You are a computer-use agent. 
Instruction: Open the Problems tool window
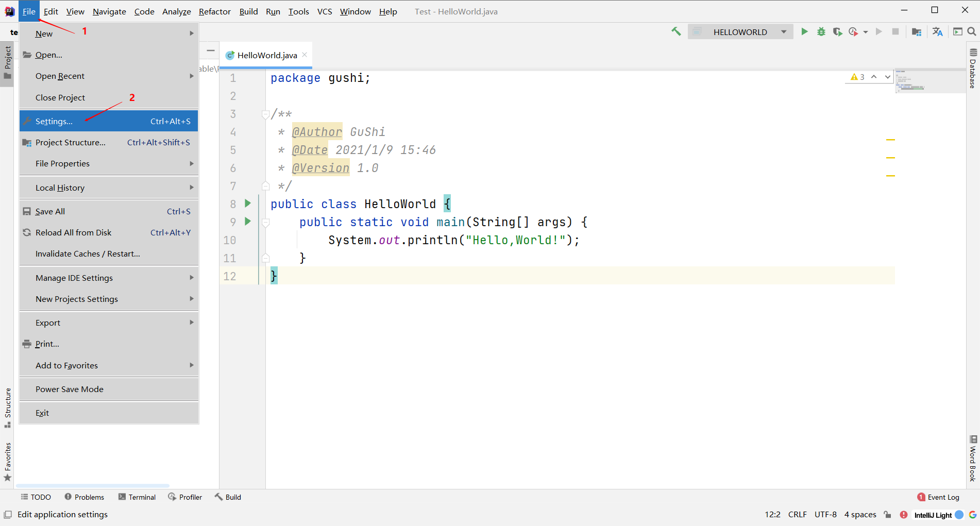[x=84, y=497]
